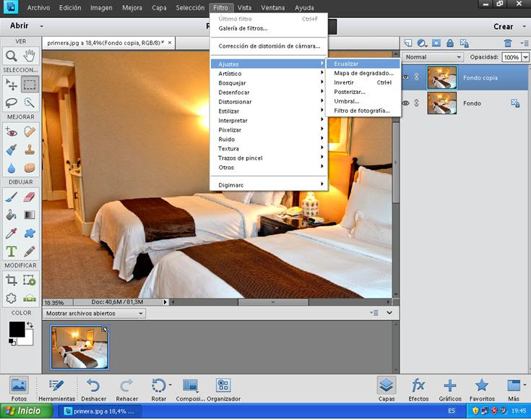Select the Spot Healing Brush tool
The image size is (531, 420).
click(30, 132)
